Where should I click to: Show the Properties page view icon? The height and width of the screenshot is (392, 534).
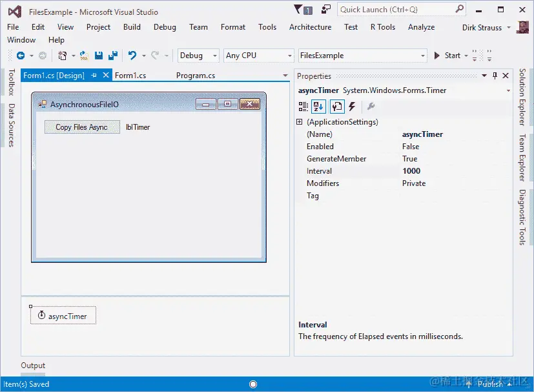coord(337,107)
